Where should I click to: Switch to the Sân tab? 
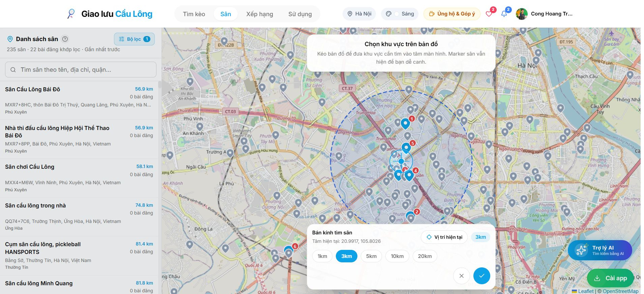click(226, 14)
